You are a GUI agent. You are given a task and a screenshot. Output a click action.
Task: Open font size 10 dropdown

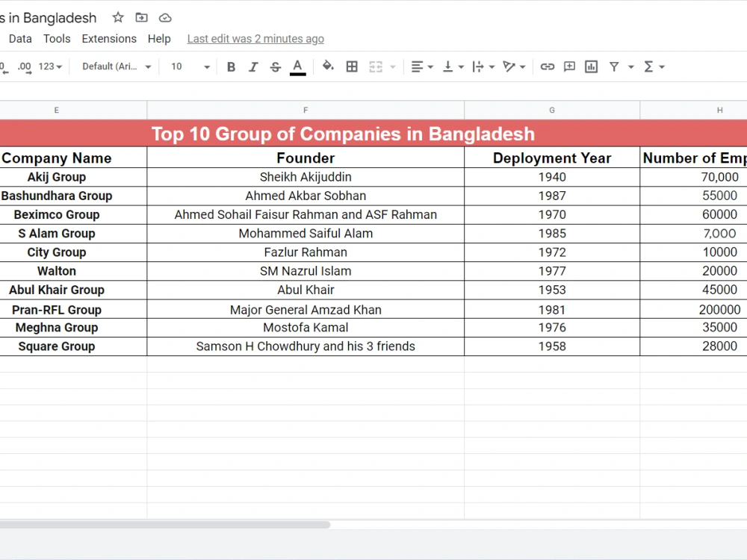pyautogui.click(x=190, y=66)
